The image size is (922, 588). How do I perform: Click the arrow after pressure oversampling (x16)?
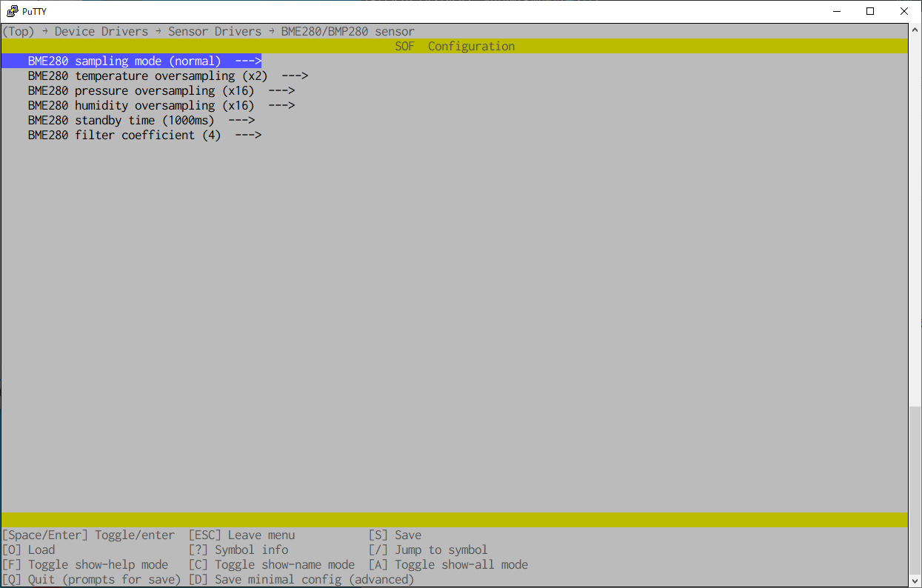(x=281, y=91)
